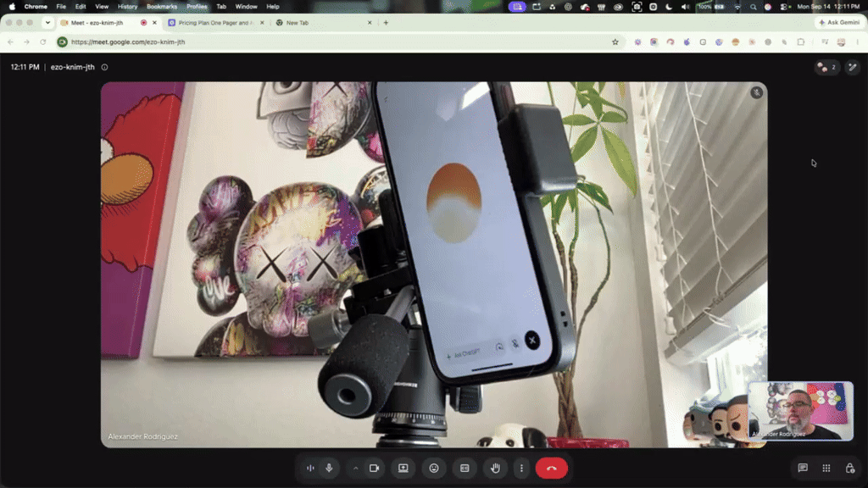
Task: Raise hand in the meeting
Action: point(495,468)
